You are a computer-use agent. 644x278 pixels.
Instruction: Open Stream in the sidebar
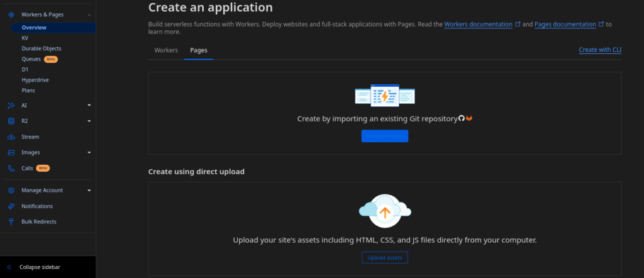[x=30, y=136]
